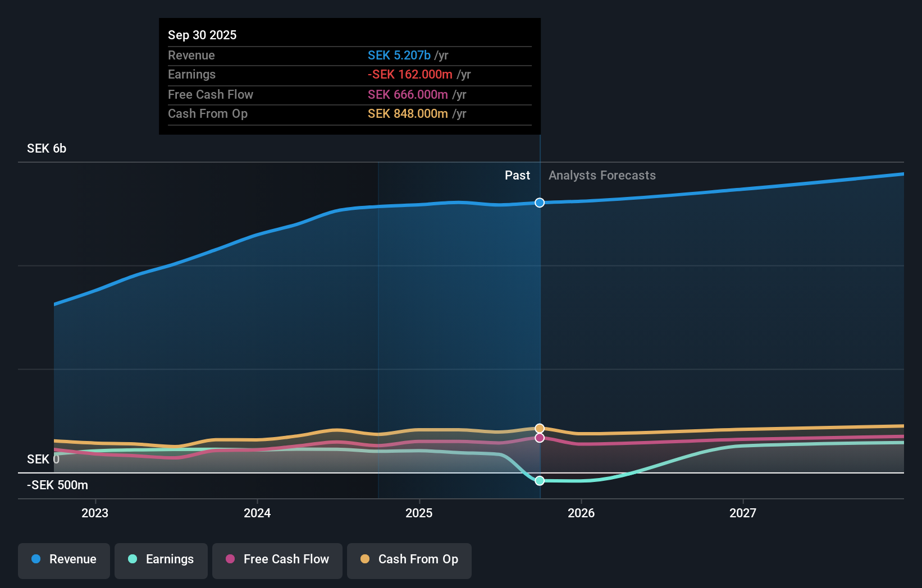The width and height of the screenshot is (922, 588).
Task: Click the 2024 x-axis label
Action: (257, 513)
